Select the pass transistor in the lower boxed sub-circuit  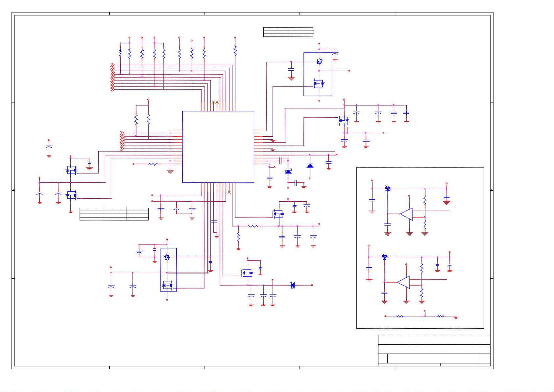(x=385, y=257)
